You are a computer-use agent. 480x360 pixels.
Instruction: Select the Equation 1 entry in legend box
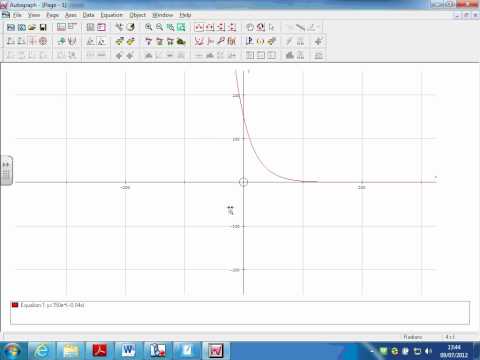coord(52,305)
